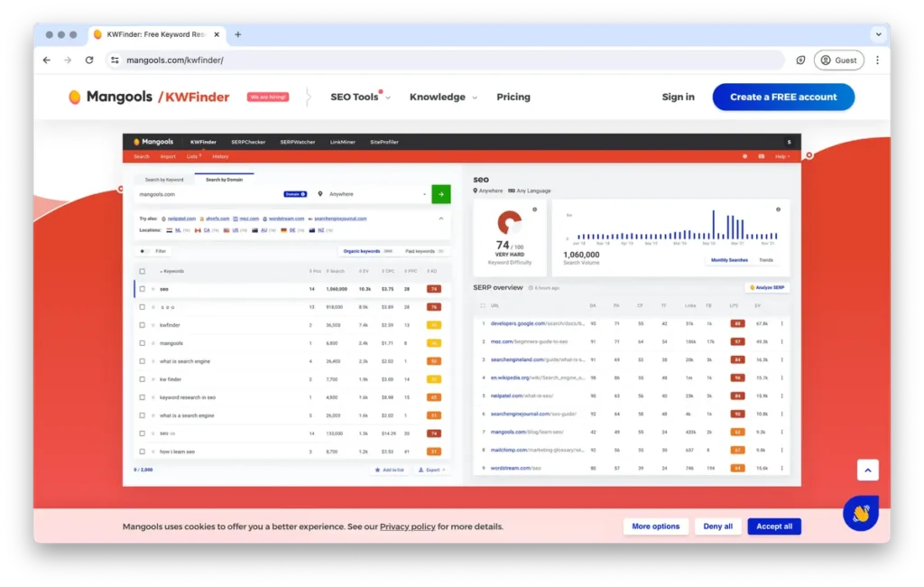Click the scroll-to-top arrow button
The height and width of the screenshot is (587, 924).
point(867,471)
